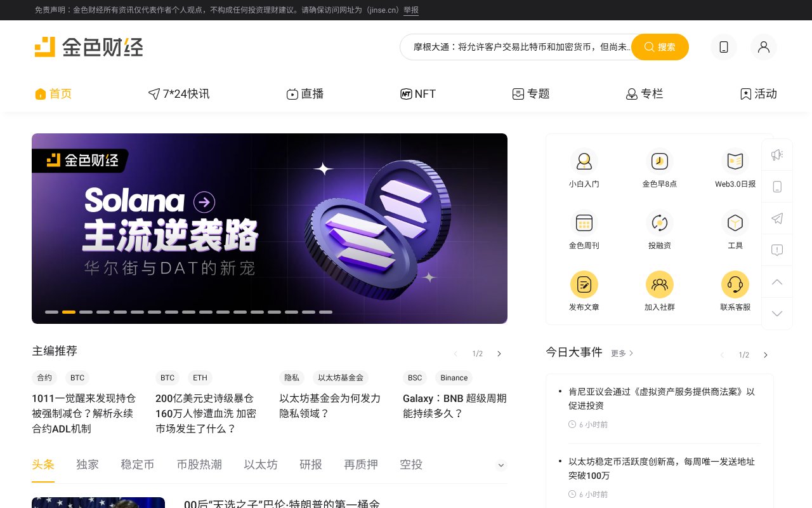This screenshot has width=812, height=508.
Task: Open the 投融资 investment and financing icon
Action: tap(660, 223)
